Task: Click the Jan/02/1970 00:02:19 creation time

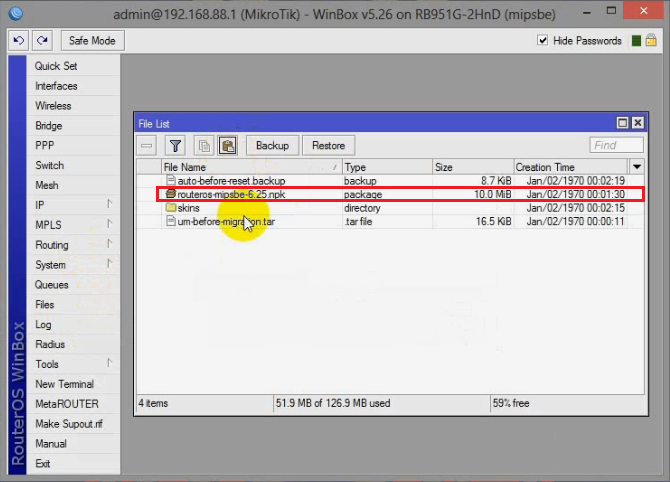Action: tap(576, 181)
